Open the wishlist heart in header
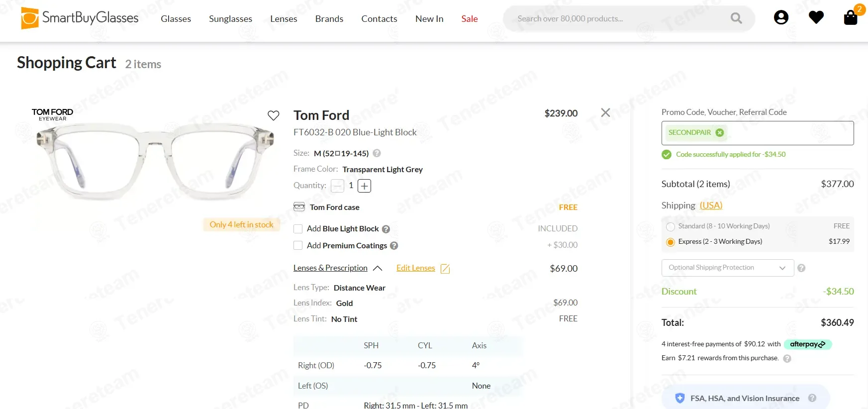 [816, 17]
